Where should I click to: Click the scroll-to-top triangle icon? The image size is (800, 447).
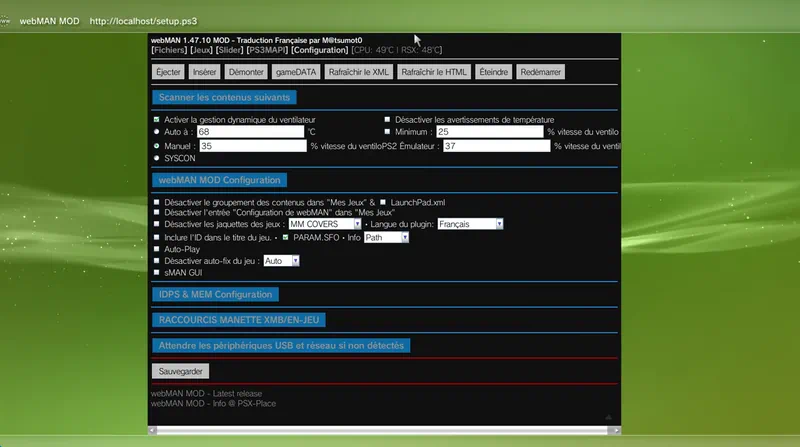pyautogui.click(x=608, y=417)
